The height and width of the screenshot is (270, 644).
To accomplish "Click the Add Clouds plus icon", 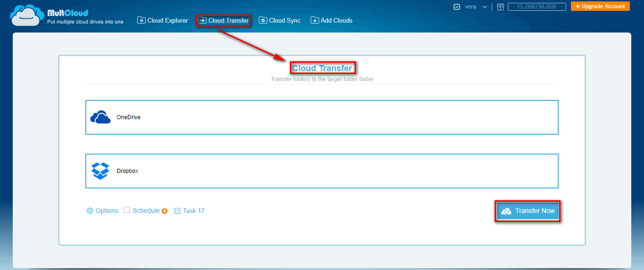I will tap(314, 20).
